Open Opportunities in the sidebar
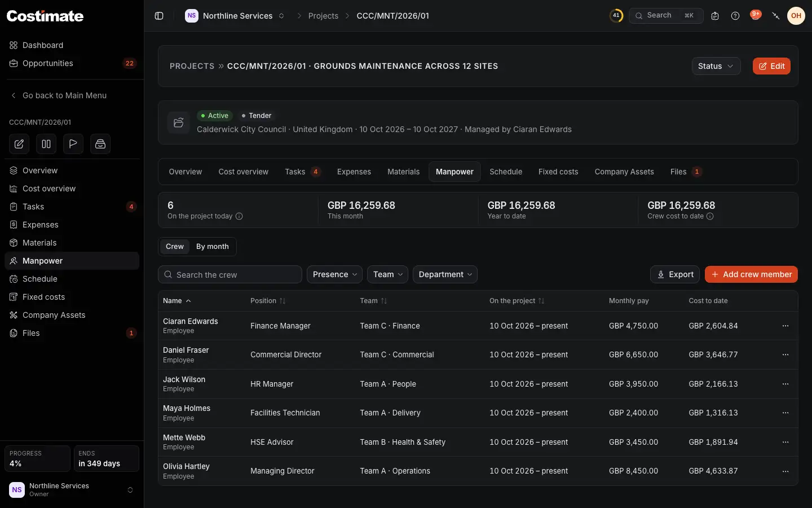This screenshot has height=508, width=812. [x=72, y=63]
